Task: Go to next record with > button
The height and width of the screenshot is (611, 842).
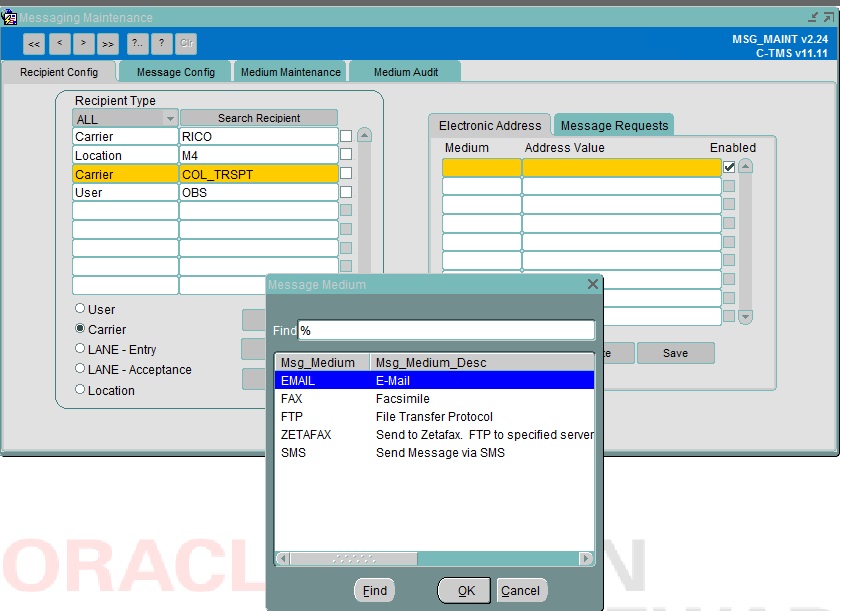Action: tap(83, 44)
